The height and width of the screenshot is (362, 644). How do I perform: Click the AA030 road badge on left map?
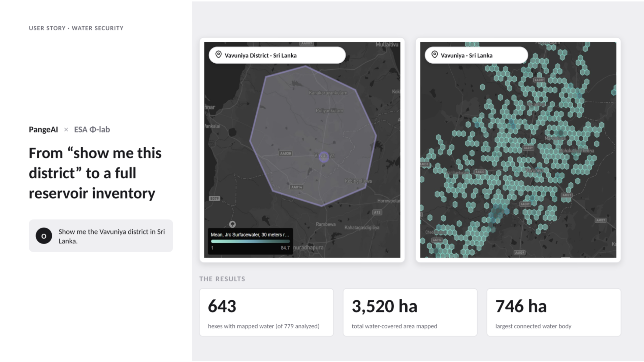[x=285, y=153]
